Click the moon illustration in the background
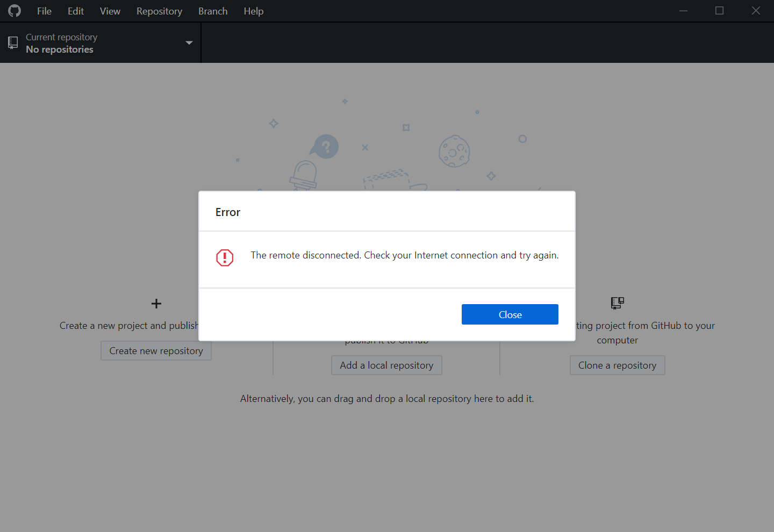The image size is (774, 532). tap(455, 152)
